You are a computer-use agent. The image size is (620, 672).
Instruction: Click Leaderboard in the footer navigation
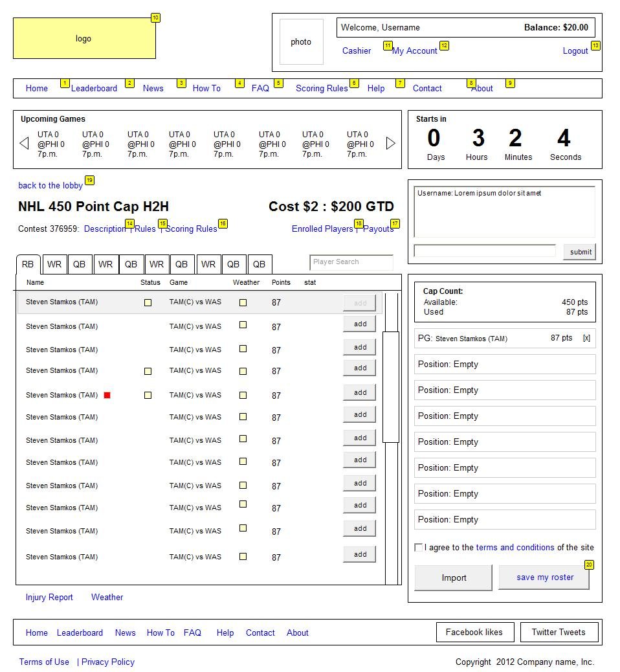click(x=80, y=633)
